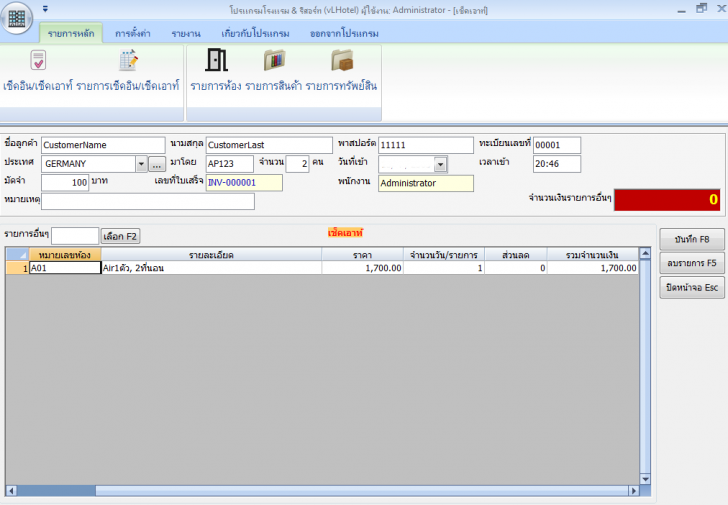728x505 pixels.
Task: Switch to the การตั้งค่า ribbon tab
Action: [x=133, y=33]
